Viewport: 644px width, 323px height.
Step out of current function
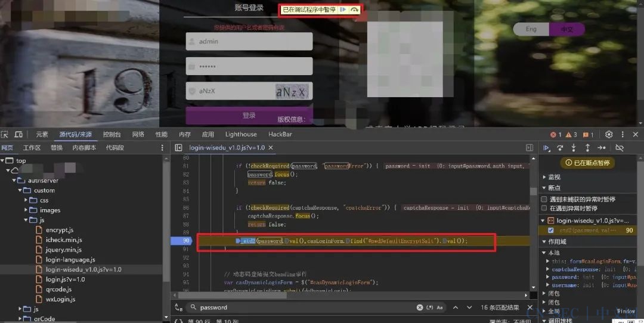point(587,148)
